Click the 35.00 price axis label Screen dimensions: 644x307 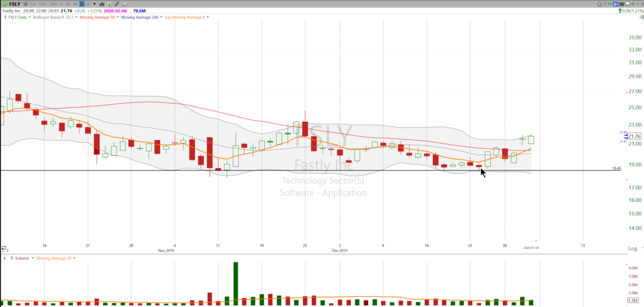coord(635,37)
